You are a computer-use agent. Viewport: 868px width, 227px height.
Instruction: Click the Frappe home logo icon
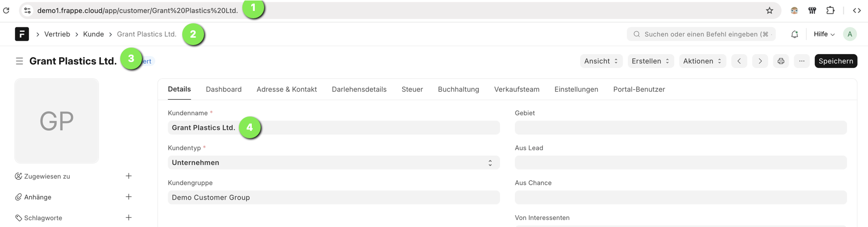pos(22,34)
